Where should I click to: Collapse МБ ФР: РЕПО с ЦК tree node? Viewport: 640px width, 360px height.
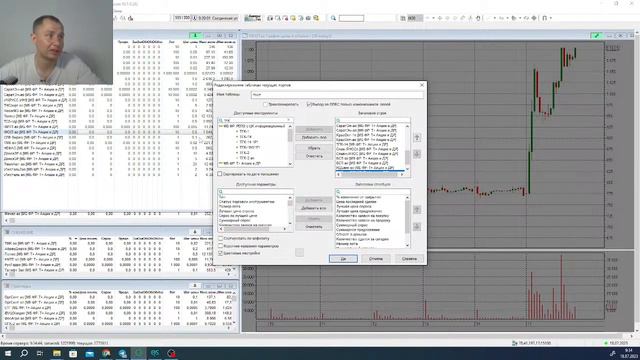pyautogui.click(x=221, y=126)
